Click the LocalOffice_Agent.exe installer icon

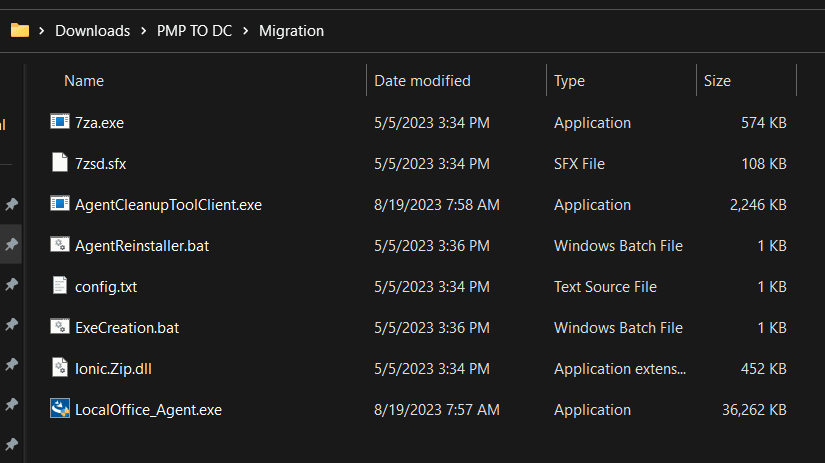click(x=60, y=409)
